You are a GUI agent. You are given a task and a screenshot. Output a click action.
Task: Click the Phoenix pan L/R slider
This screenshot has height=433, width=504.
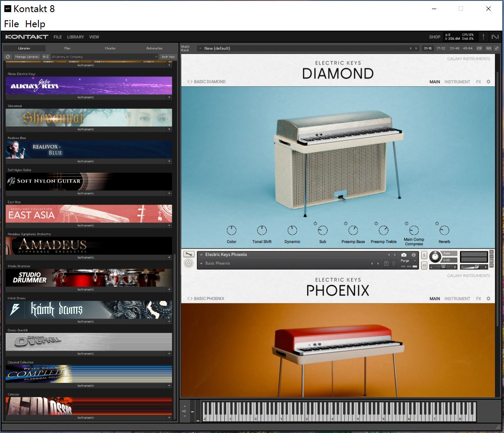(x=443, y=267)
